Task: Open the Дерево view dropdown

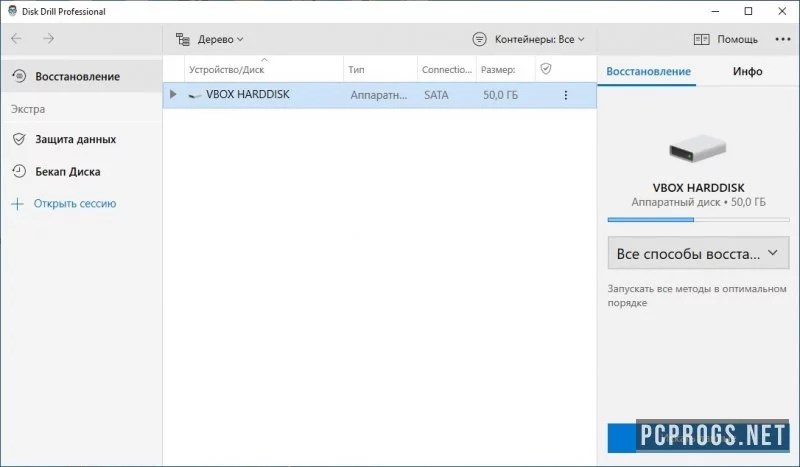Action: (220, 39)
